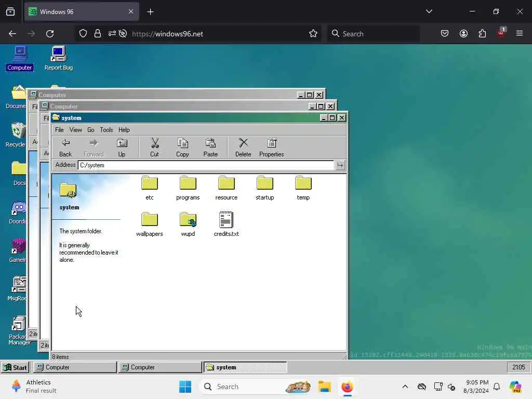532x399 pixels.
Task: Click the browser URL windows96.net
Action: tap(167, 34)
